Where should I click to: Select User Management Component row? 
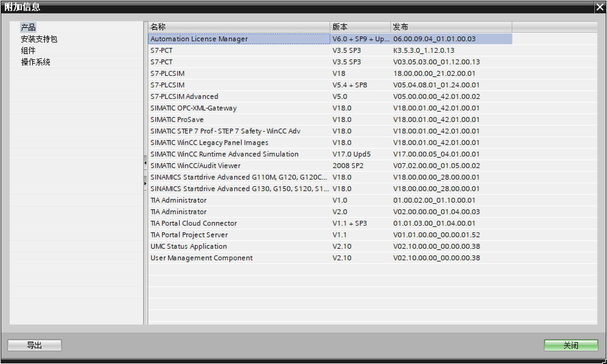click(202, 258)
